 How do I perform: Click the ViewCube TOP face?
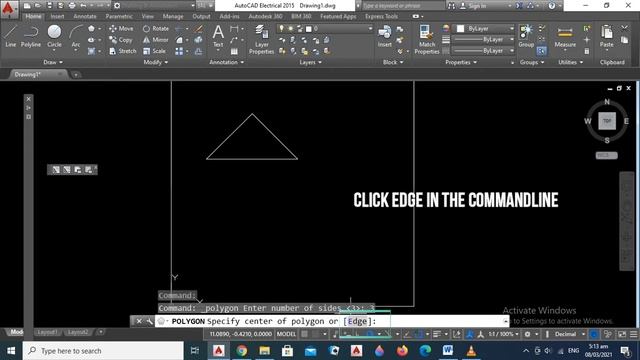click(607, 121)
